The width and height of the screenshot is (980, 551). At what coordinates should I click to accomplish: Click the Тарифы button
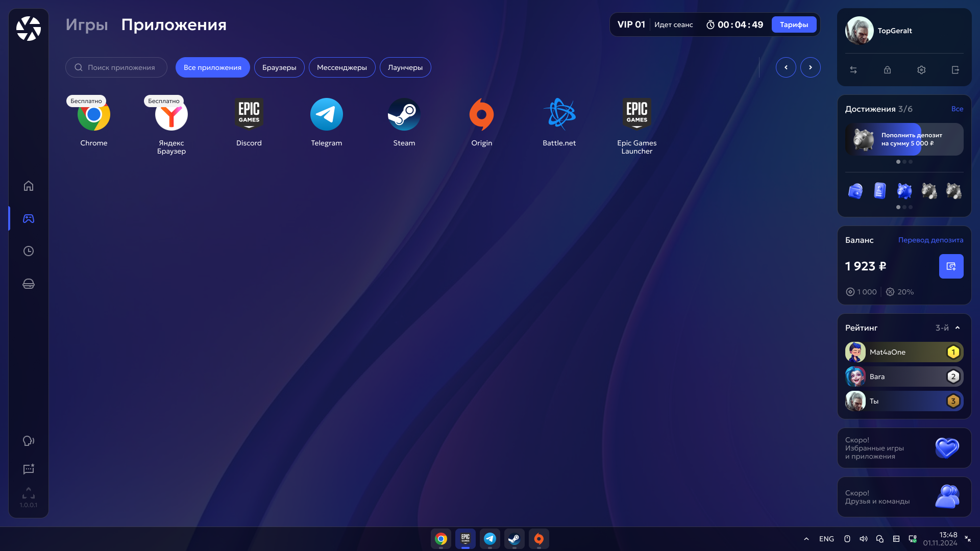tap(793, 24)
